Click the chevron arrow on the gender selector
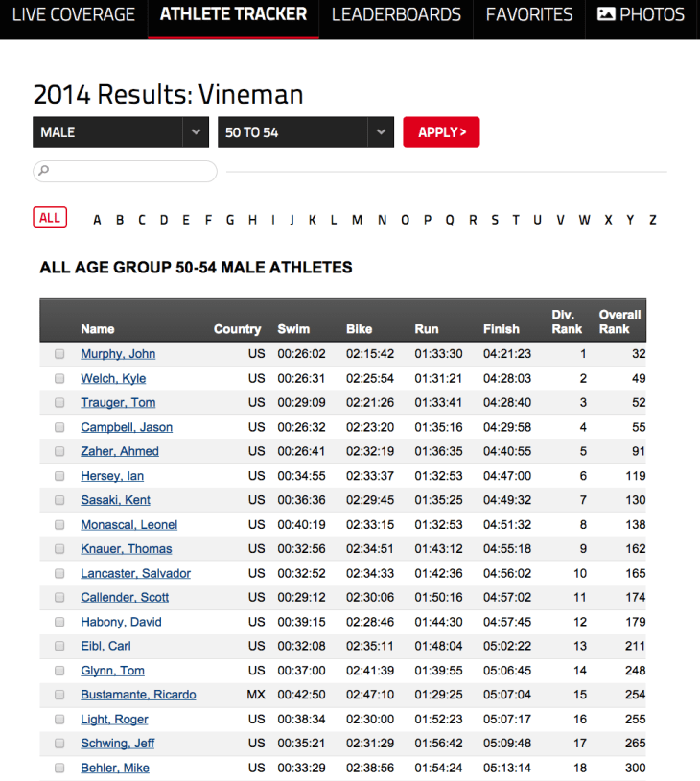This screenshot has height=781, width=700. [196, 131]
